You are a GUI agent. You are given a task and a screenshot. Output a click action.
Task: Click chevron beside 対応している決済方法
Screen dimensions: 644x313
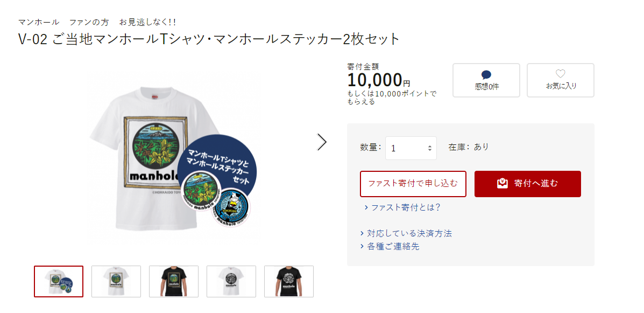[362, 234]
